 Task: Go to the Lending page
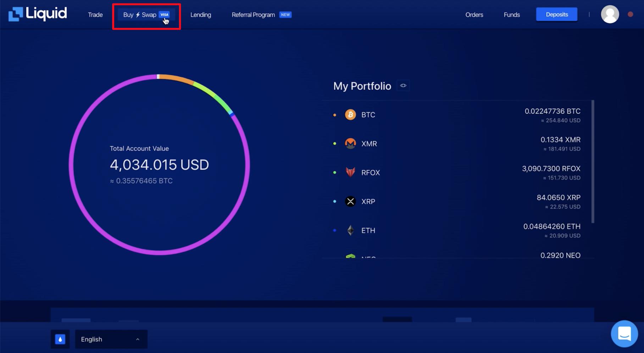[x=201, y=15]
